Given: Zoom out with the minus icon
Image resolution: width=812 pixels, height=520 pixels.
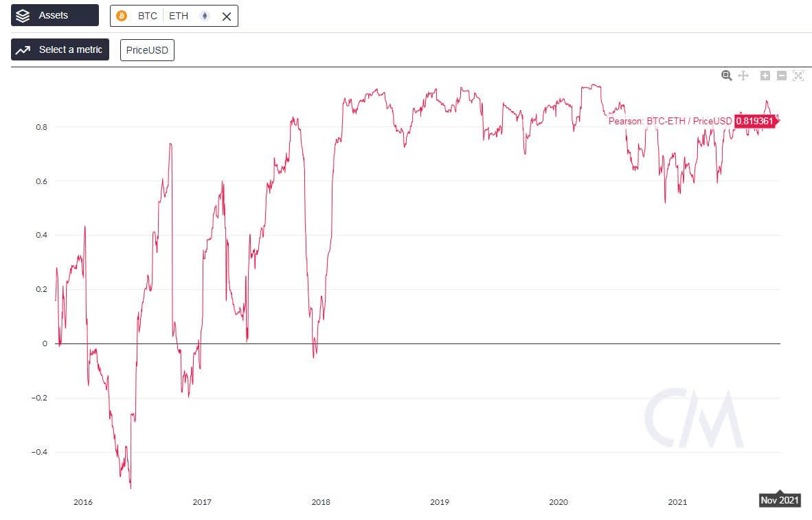Looking at the screenshot, I should click(781, 76).
